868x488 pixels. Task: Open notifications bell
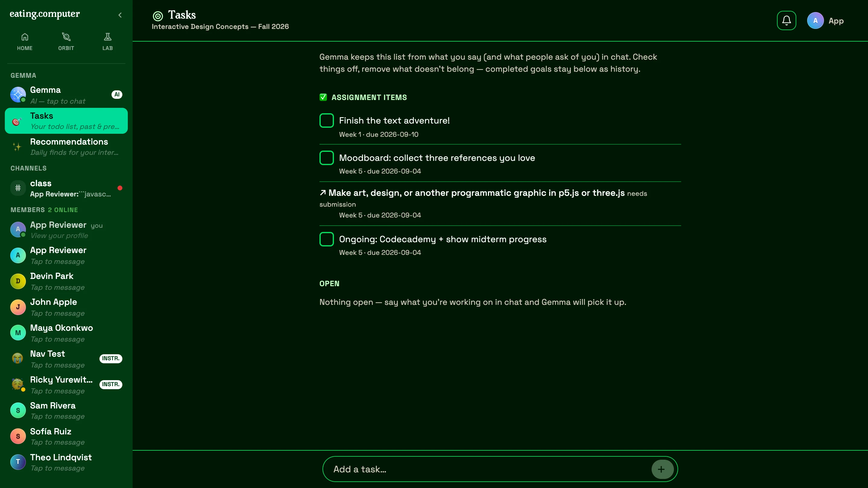[x=786, y=20]
